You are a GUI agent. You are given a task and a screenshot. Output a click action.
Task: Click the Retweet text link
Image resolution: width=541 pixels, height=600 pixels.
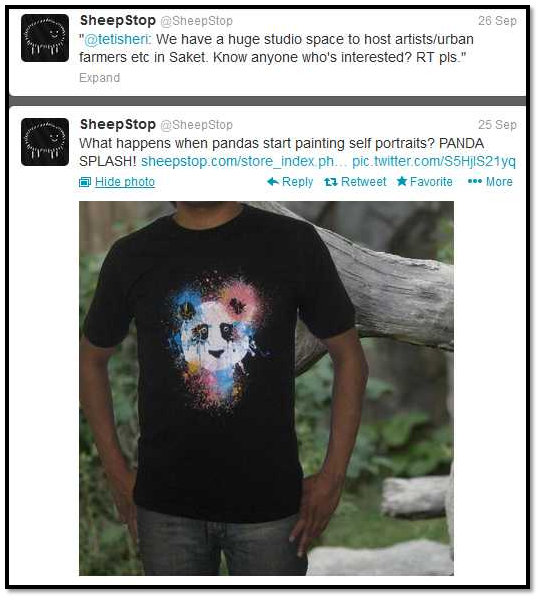(x=363, y=181)
